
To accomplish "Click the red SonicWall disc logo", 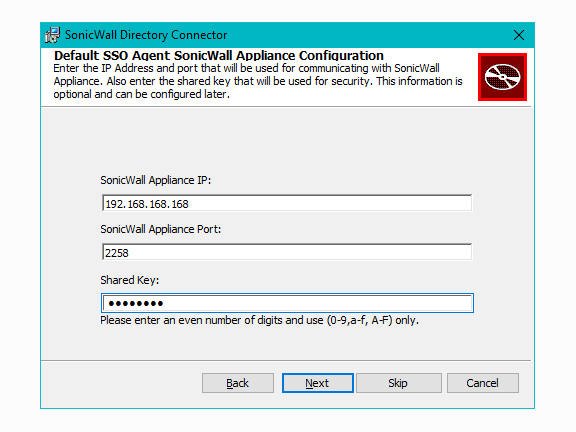I will pos(502,77).
